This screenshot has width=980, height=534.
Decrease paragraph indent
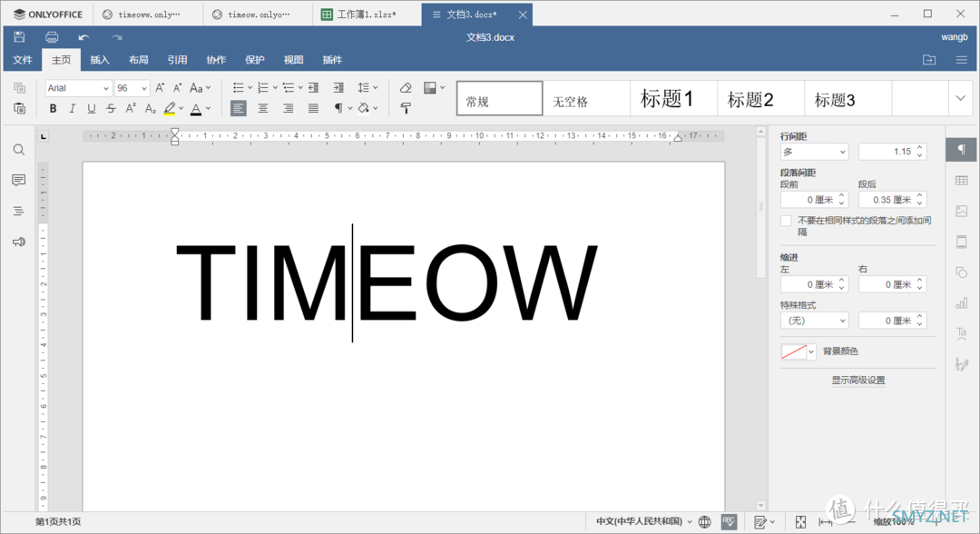pos(313,87)
